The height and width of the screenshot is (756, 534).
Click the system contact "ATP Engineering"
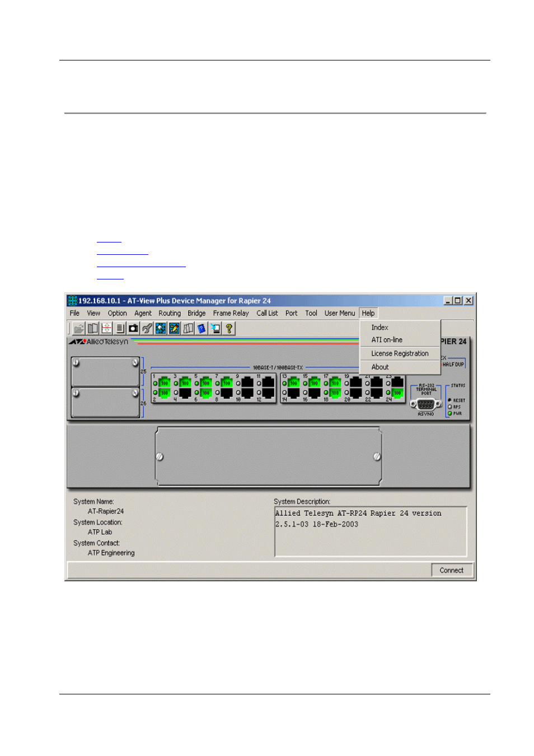click(111, 553)
